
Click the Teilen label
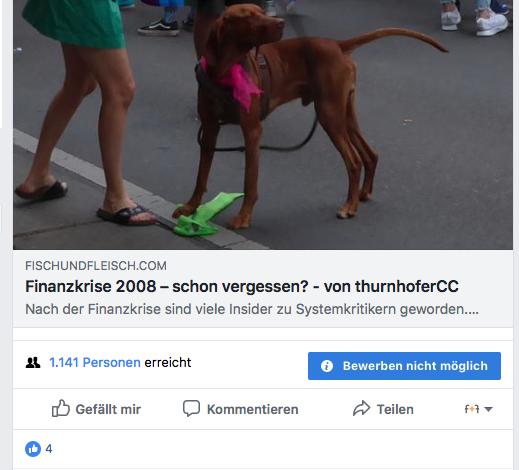click(x=395, y=409)
